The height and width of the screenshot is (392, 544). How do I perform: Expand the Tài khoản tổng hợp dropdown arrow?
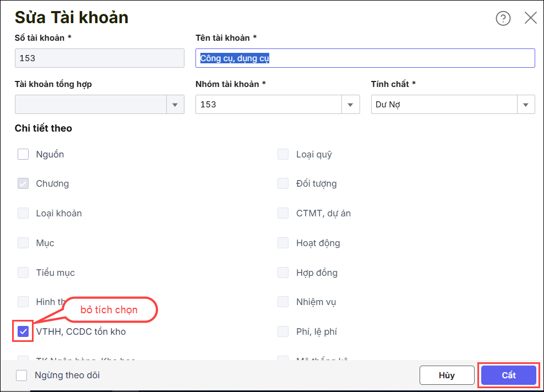(175, 105)
